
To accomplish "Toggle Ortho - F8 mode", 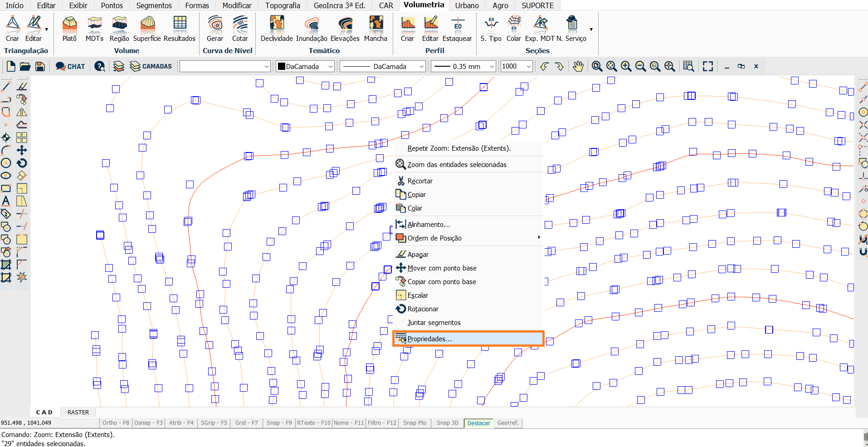I will click(116, 423).
